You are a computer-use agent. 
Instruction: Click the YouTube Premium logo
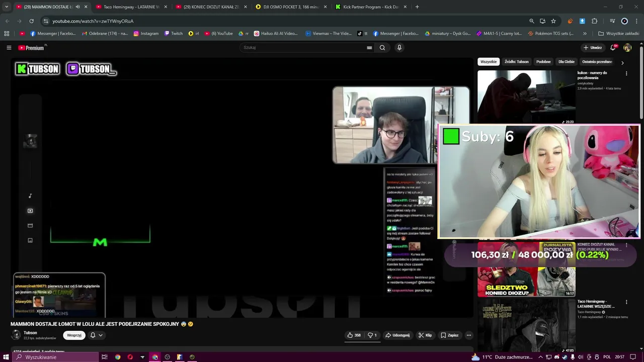click(x=31, y=48)
